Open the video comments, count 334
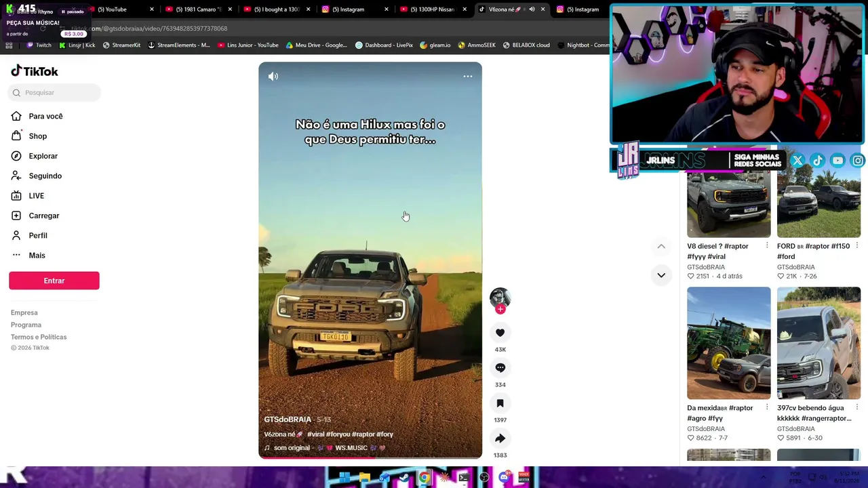Viewport: 868px width, 488px height. click(x=500, y=368)
